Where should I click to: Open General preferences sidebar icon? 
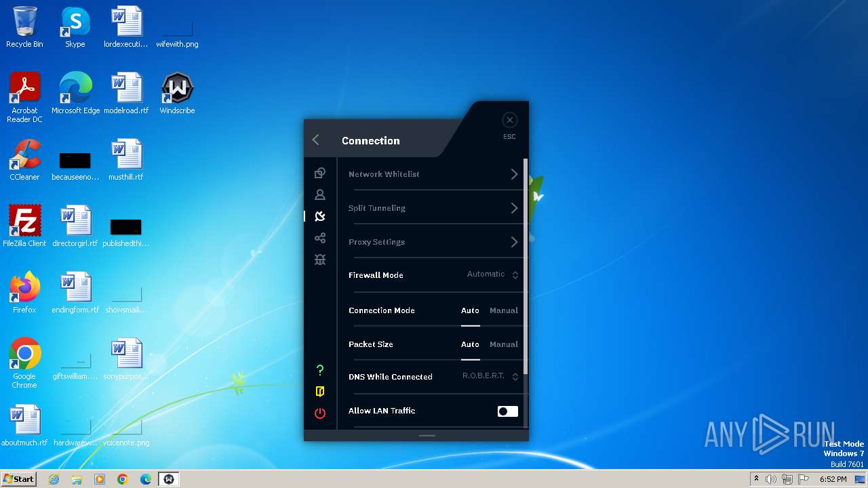coord(320,173)
